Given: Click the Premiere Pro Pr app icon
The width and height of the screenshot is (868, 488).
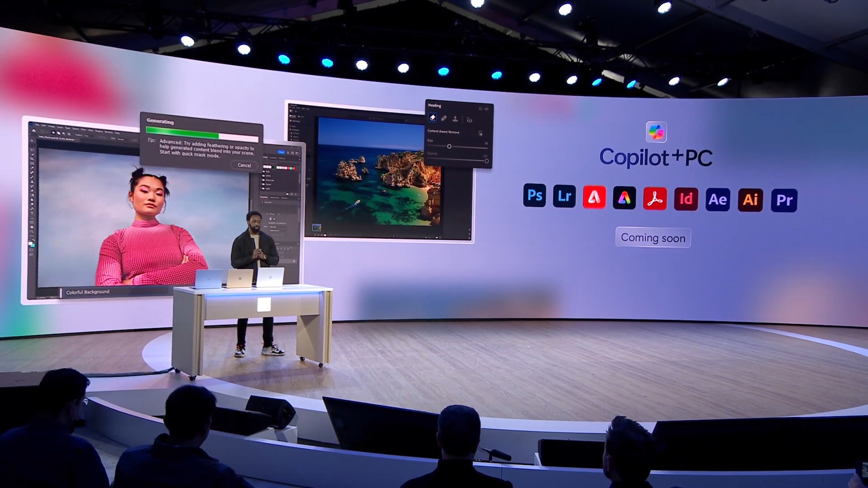Looking at the screenshot, I should 784,200.
